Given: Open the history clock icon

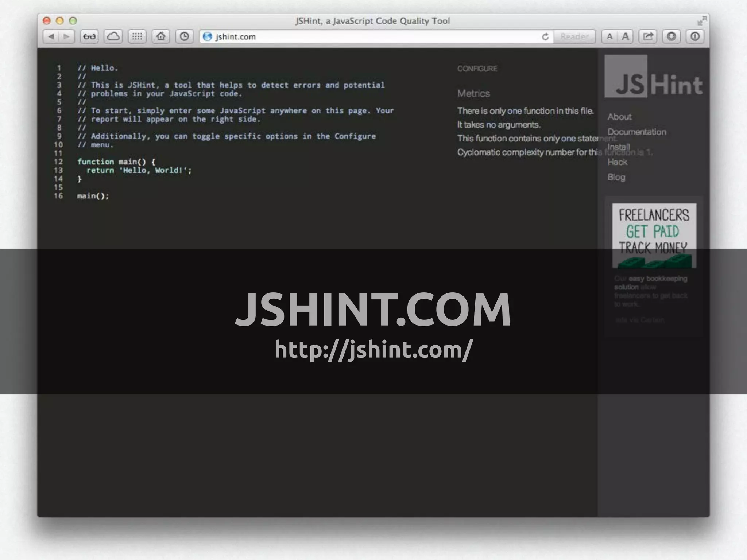Looking at the screenshot, I should (x=185, y=36).
